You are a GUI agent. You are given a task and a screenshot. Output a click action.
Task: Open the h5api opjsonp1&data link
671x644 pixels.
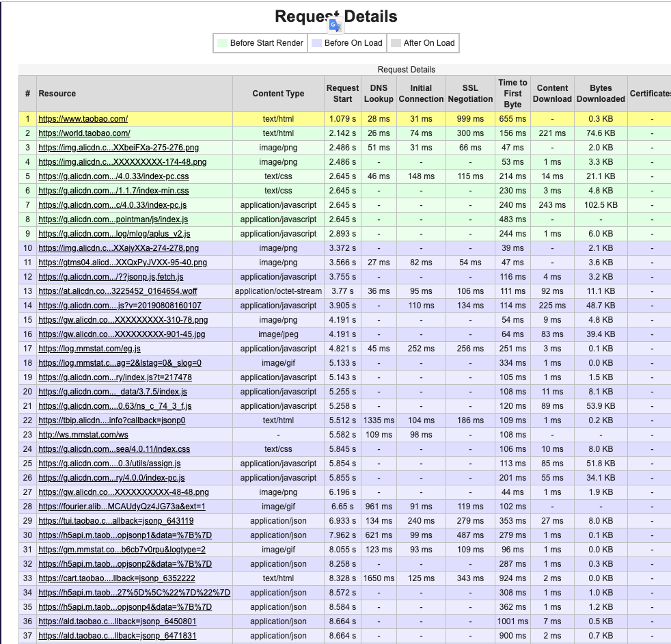pos(125,535)
